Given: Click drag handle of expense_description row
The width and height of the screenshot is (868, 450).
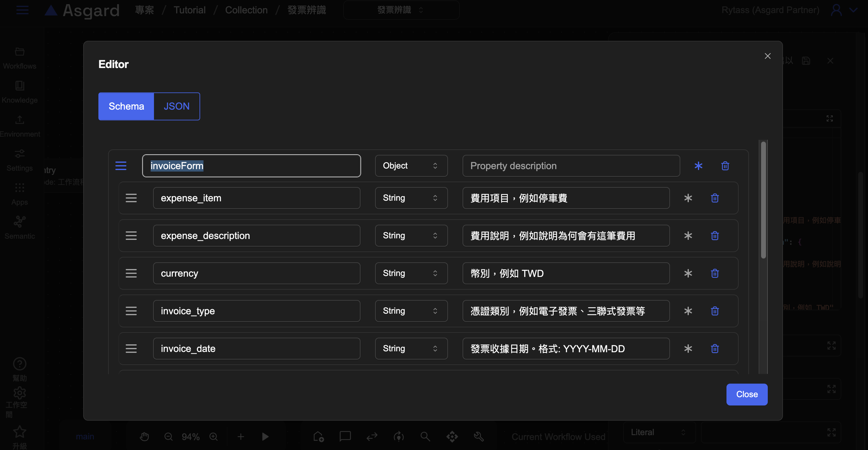Looking at the screenshot, I should pos(131,236).
